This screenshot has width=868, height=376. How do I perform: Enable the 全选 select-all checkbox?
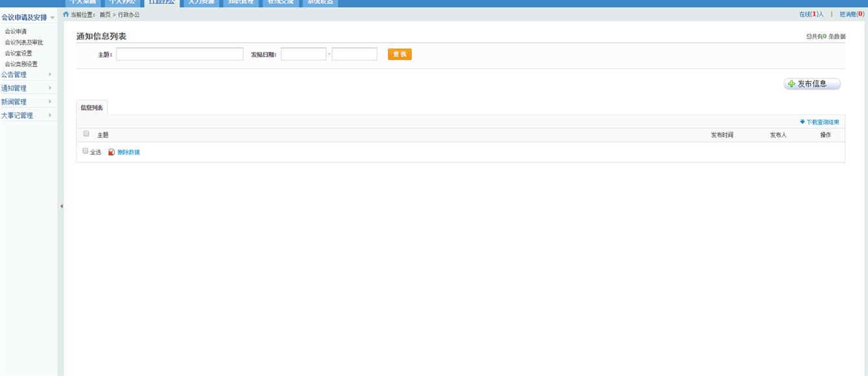tap(85, 152)
